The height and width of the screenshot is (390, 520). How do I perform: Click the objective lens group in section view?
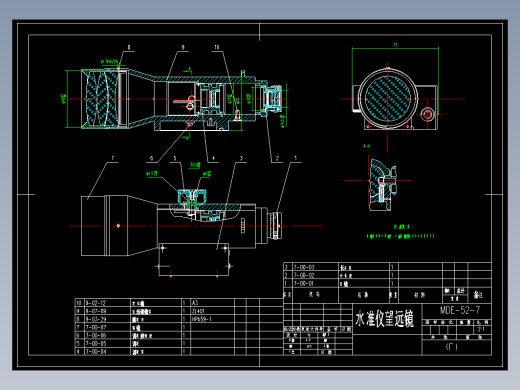coord(102,99)
